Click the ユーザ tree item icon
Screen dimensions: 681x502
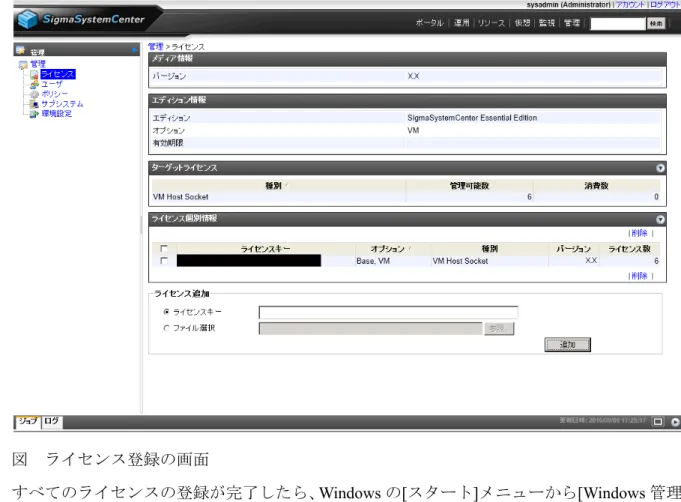tap(34, 85)
